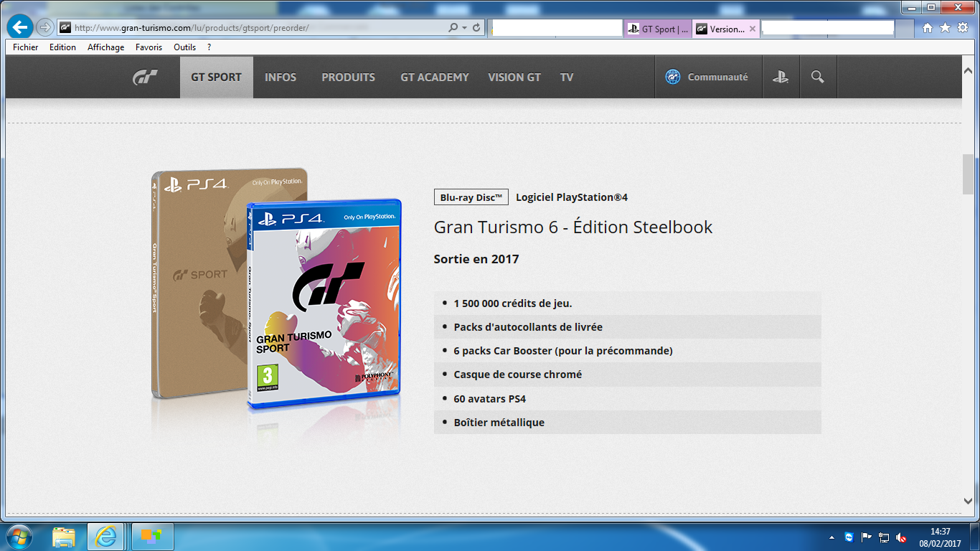
Task: Go to browser Home icon
Action: [928, 28]
